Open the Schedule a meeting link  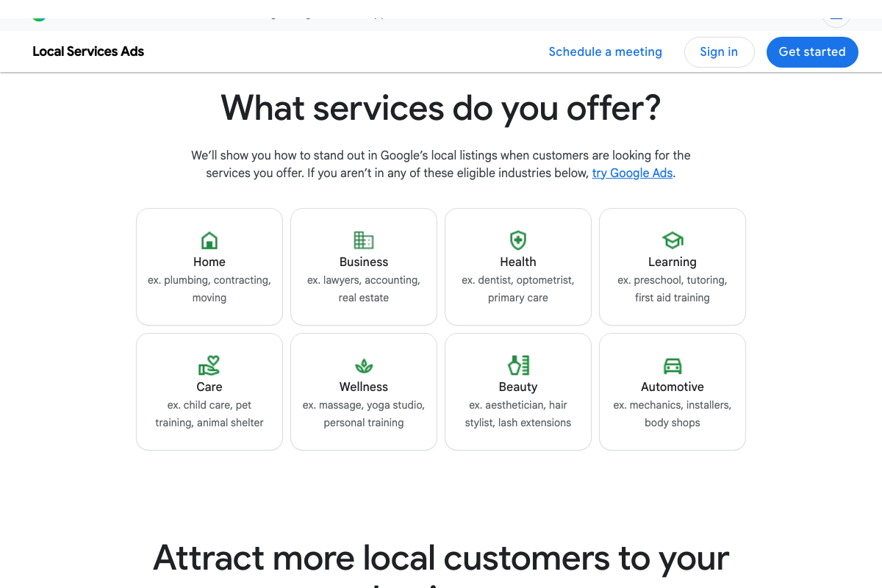coord(606,51)
